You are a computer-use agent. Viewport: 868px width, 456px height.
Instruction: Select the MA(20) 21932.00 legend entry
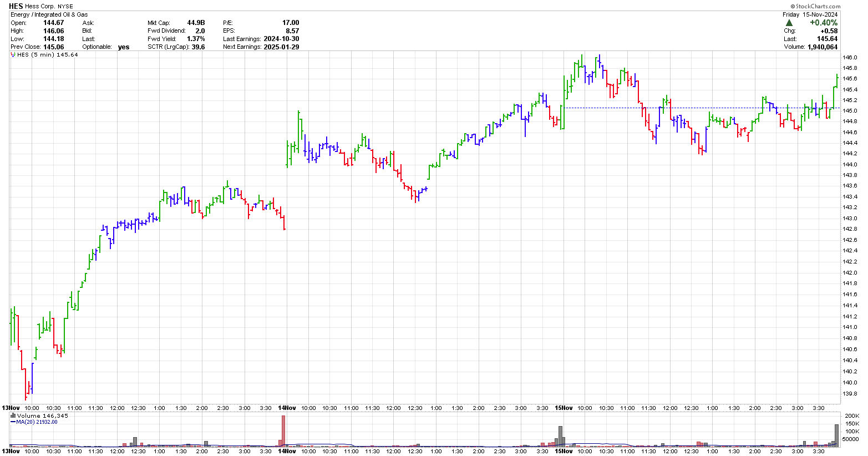coord(34,422)
